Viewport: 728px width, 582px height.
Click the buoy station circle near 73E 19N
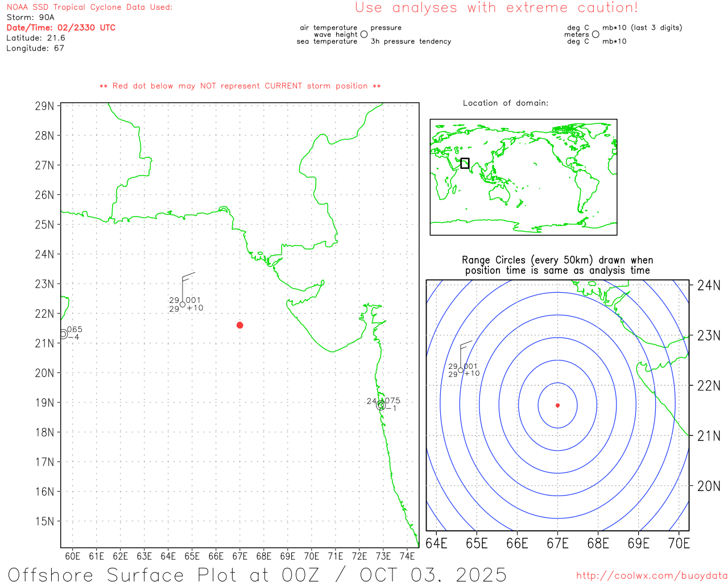pyautogui.click(x=380, y=405)
